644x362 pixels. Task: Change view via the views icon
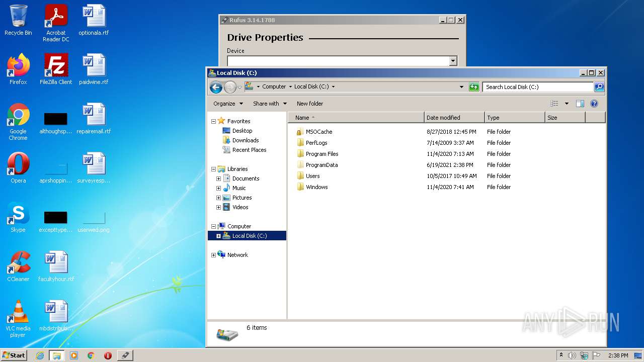pyautogui.click(x=554, y=104)
